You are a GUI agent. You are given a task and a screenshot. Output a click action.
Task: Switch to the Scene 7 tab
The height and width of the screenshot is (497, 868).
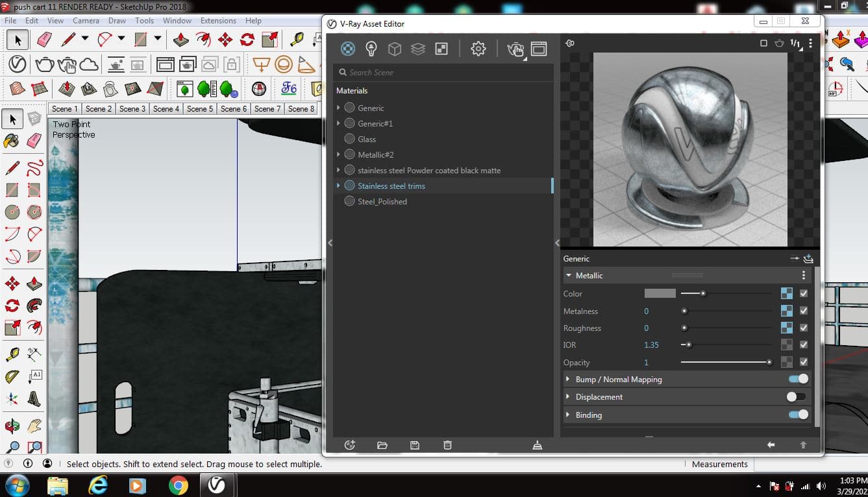(x=267, y=108)
